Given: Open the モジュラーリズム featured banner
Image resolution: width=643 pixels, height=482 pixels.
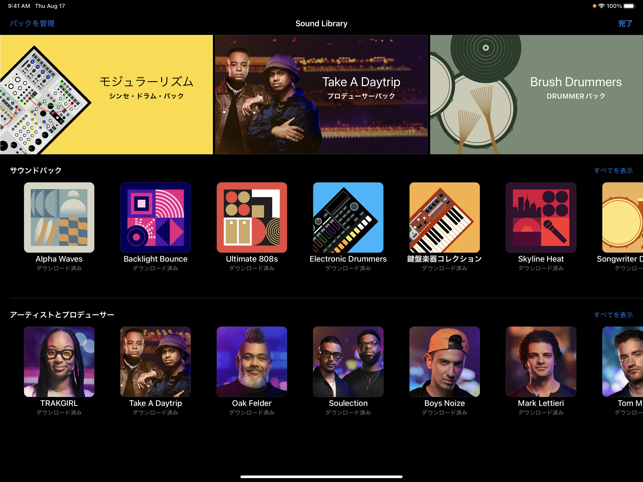Looking at the screenshot, I should click(x=106, y=95).
